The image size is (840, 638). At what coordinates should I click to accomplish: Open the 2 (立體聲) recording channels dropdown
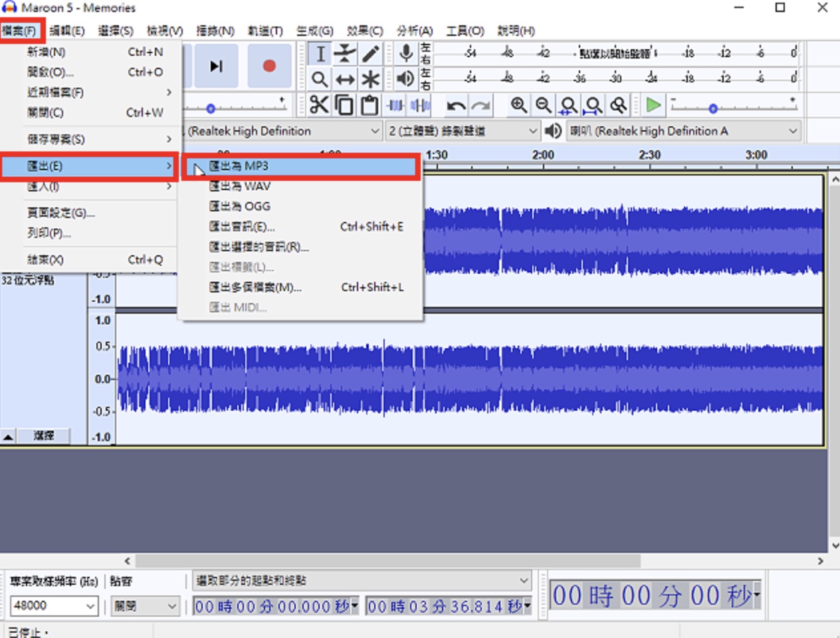(x=463, y=131)
